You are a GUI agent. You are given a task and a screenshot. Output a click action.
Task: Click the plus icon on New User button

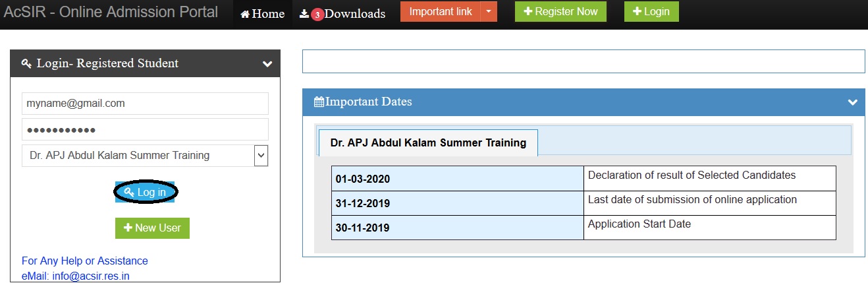pos(128,228)
